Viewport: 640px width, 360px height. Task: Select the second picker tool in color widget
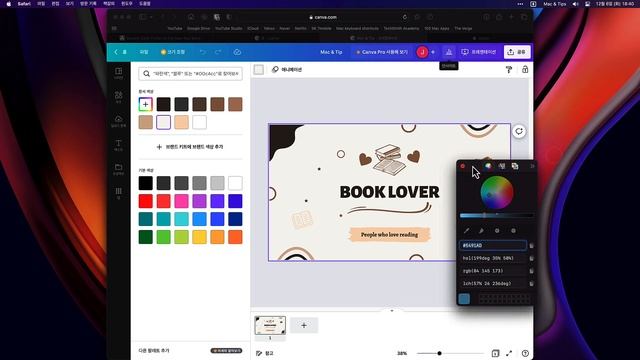(x=481, y=231)
